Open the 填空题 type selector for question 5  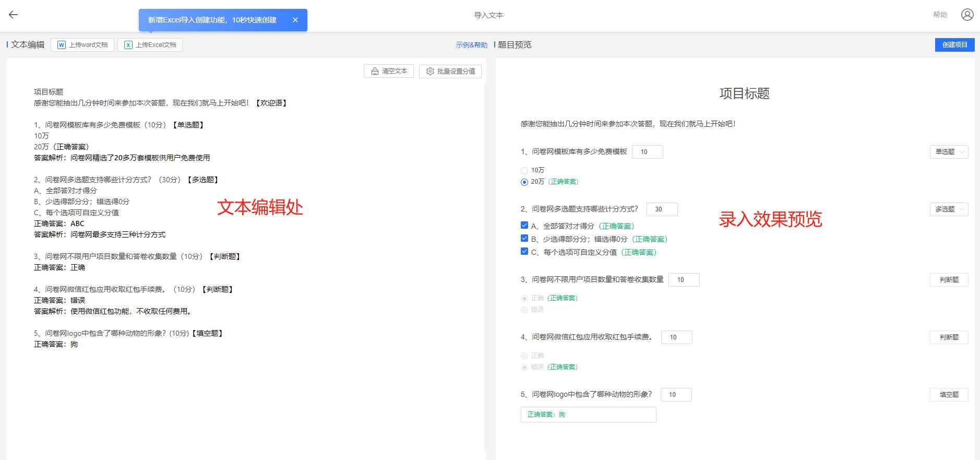949,395
